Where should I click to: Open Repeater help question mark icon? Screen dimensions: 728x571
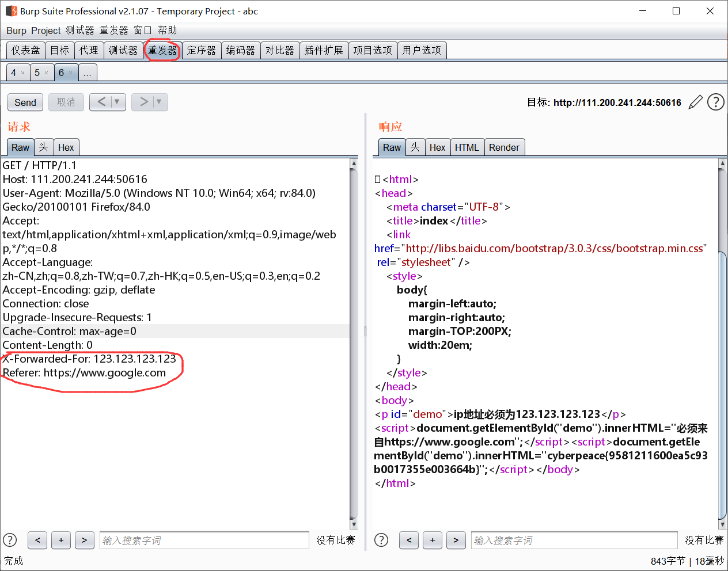tap(716, 102)
